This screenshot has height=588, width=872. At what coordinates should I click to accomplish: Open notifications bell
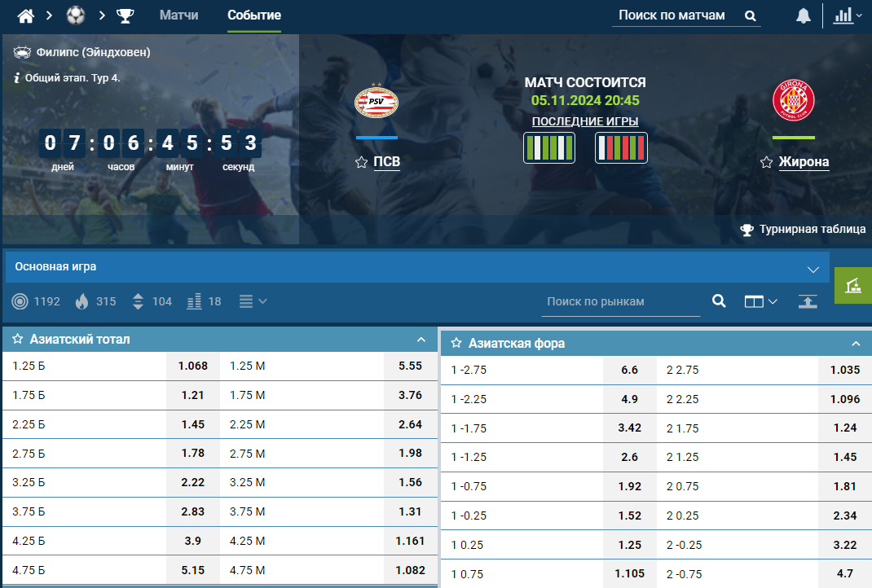(x=804, y=15)
